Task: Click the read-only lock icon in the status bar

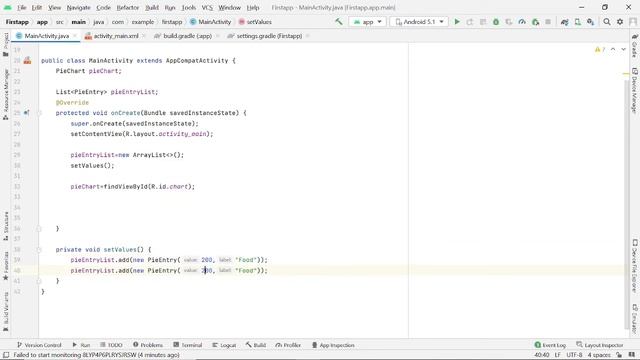Action: click(x=619, y=355)
